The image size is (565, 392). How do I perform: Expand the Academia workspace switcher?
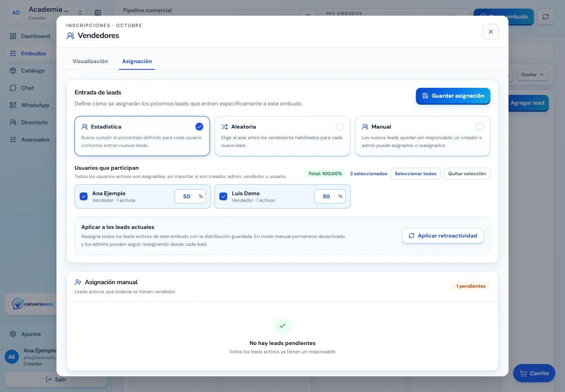coord(80,13)
